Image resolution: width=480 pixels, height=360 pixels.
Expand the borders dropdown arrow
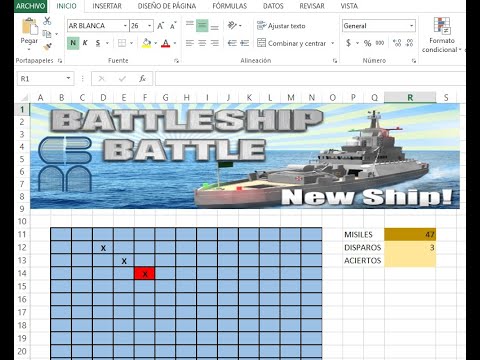click(x=131, y=43)
